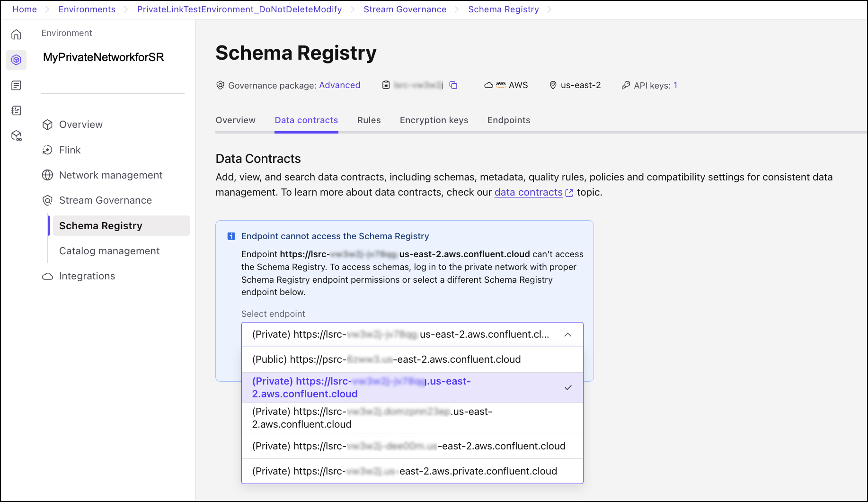The image size is (868, 502).
Task: Switch to the Rules tab
Action: [369, 120]
